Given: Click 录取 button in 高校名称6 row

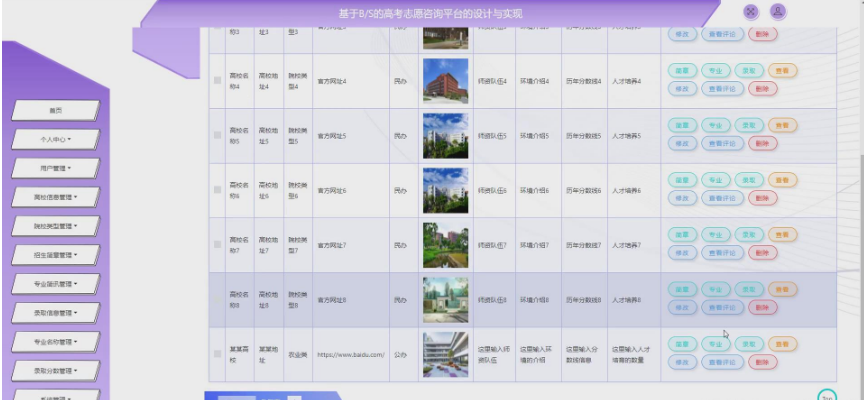Looking at the screenshot, I should (x=749, y=180).
